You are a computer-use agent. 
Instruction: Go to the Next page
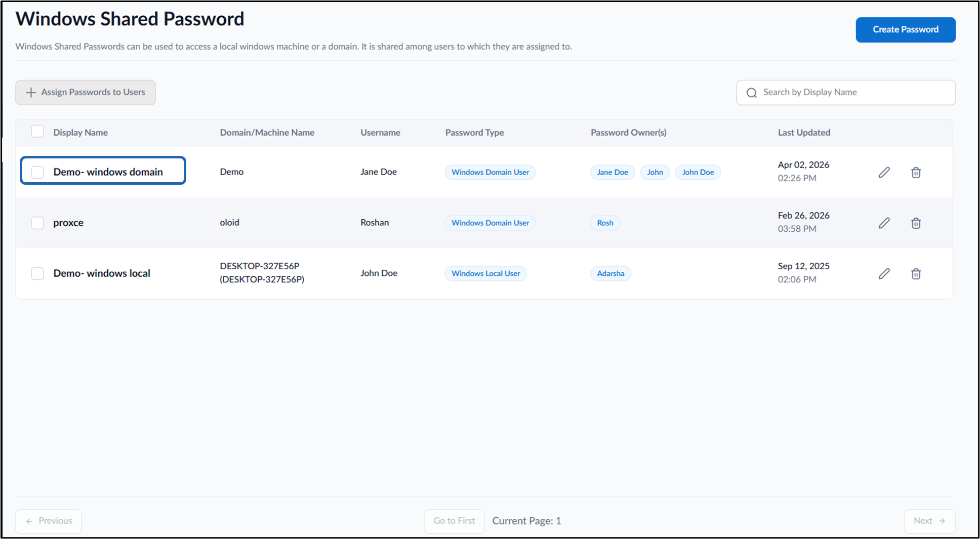pos(929,521)
